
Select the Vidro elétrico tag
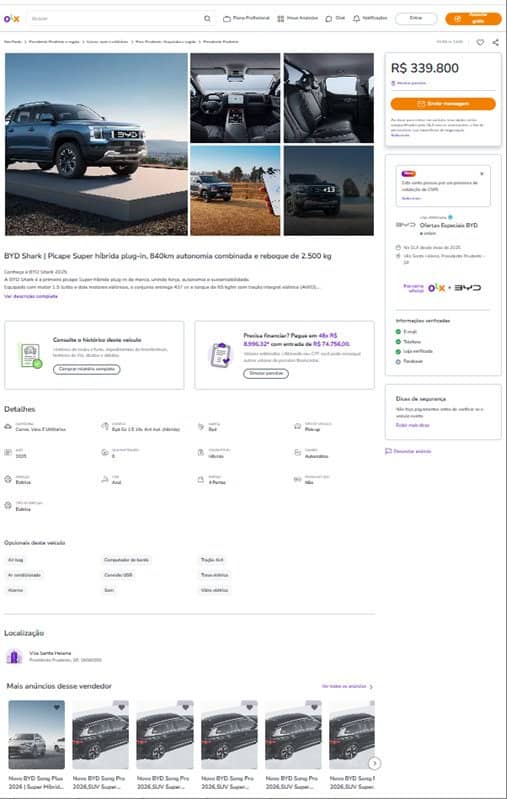point(214,590)
